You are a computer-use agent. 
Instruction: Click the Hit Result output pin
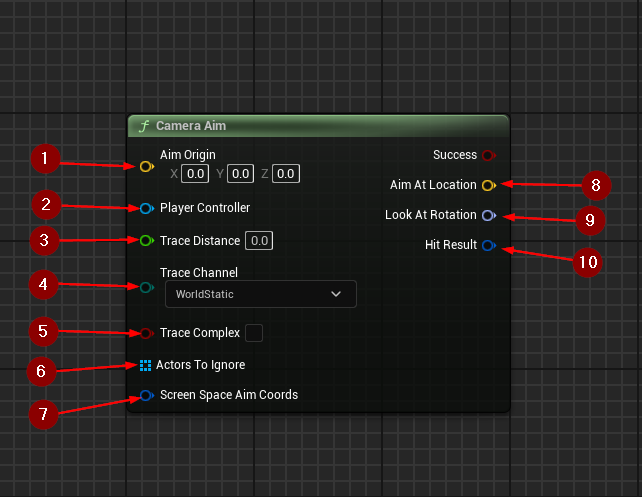[x=488, y=245]
